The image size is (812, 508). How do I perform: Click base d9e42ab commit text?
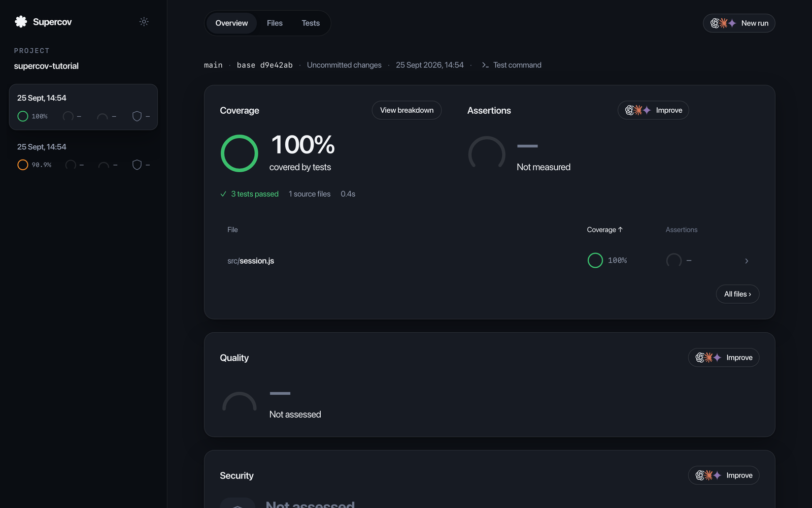(264, 65)
